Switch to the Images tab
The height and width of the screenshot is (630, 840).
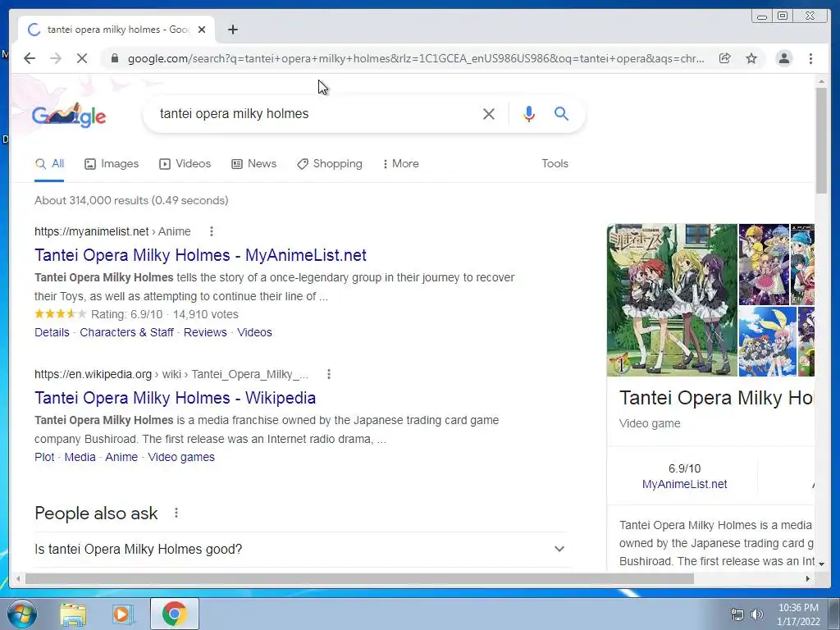pyautogui.click(x=112, y=164)
